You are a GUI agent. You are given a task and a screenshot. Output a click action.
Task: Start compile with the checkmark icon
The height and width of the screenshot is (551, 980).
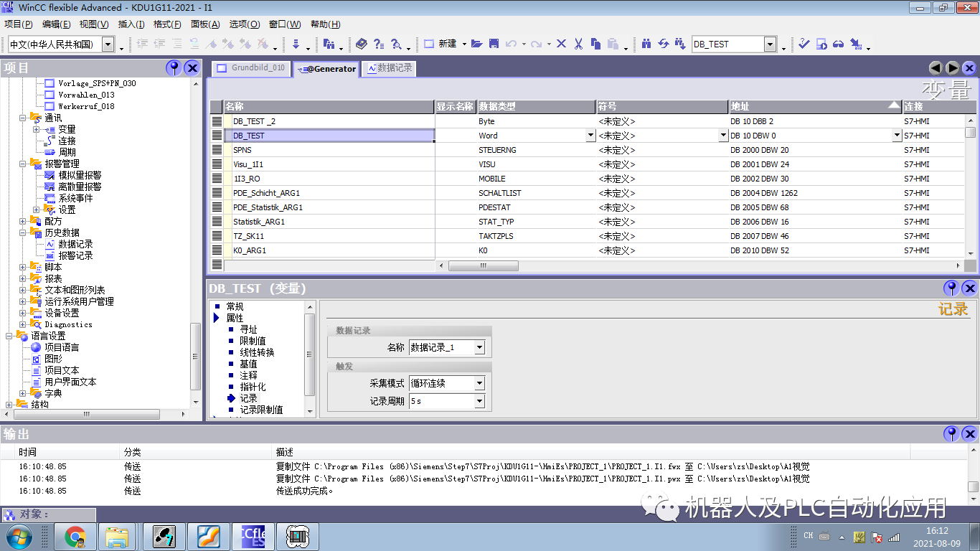click(x=804, y=44)
